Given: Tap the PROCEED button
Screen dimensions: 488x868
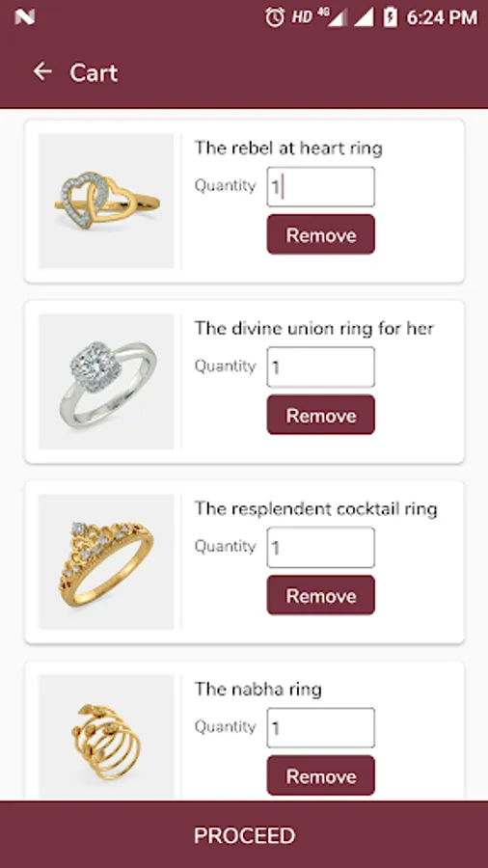Looking at the screenshot, I should (244, 835).
